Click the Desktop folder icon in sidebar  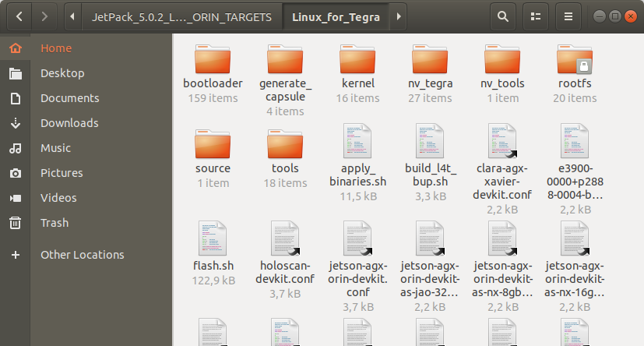pos(16,73)
